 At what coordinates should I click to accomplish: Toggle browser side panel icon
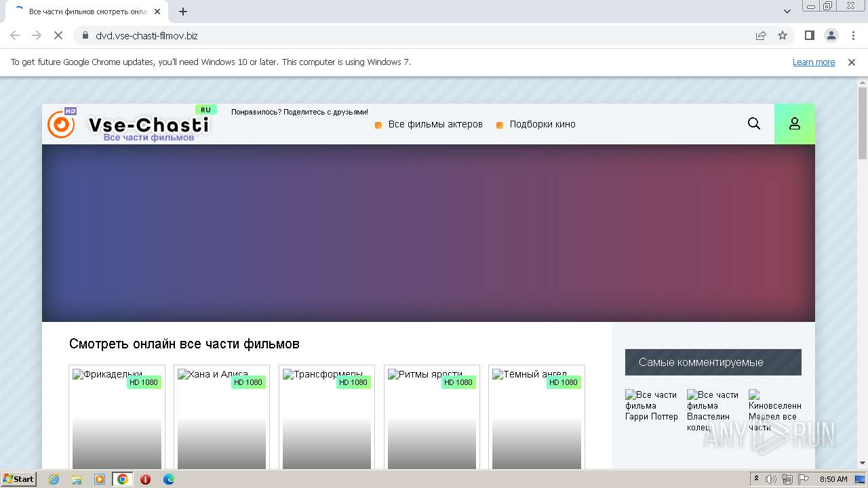pyautogui.click(x=809, y=35)
